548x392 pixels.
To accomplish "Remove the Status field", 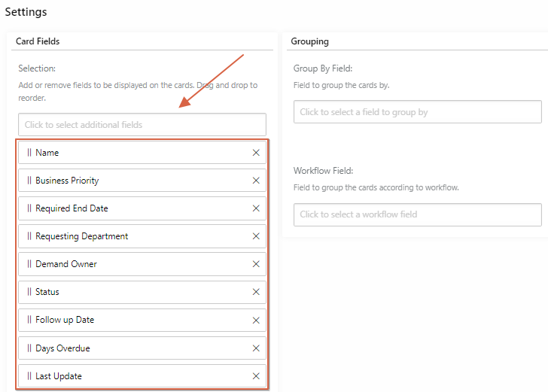I will pyautogui.click(x=256, y=292).
